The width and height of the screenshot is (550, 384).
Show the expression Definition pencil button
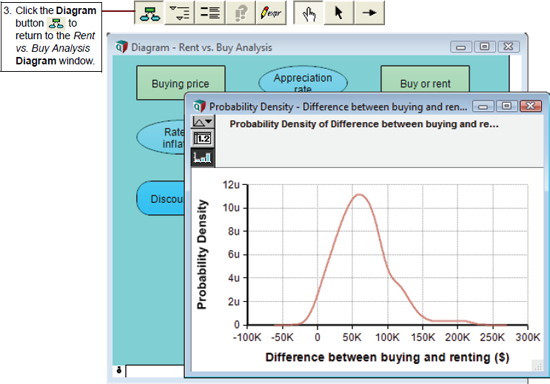271,13
